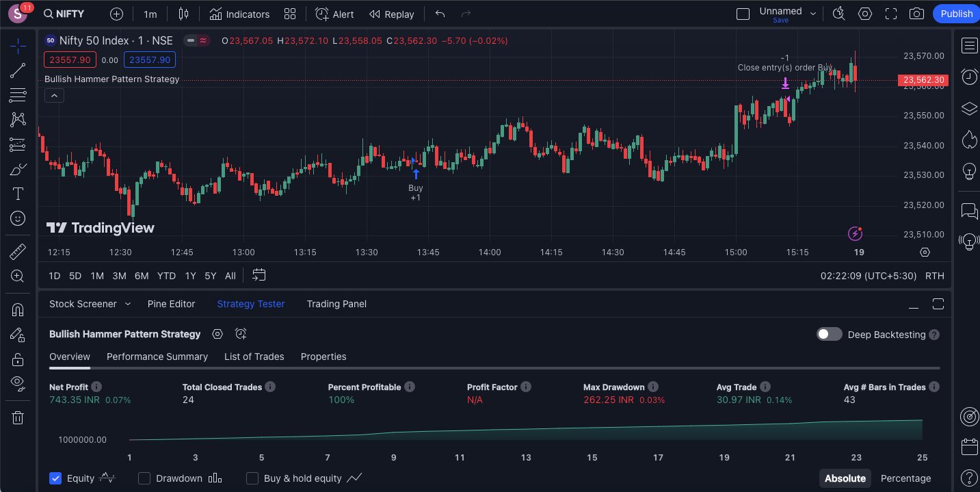The width and height of the screenshot is (980, 492).
Task: Open the strategy Properties tab
Action: tap(323, 357)
